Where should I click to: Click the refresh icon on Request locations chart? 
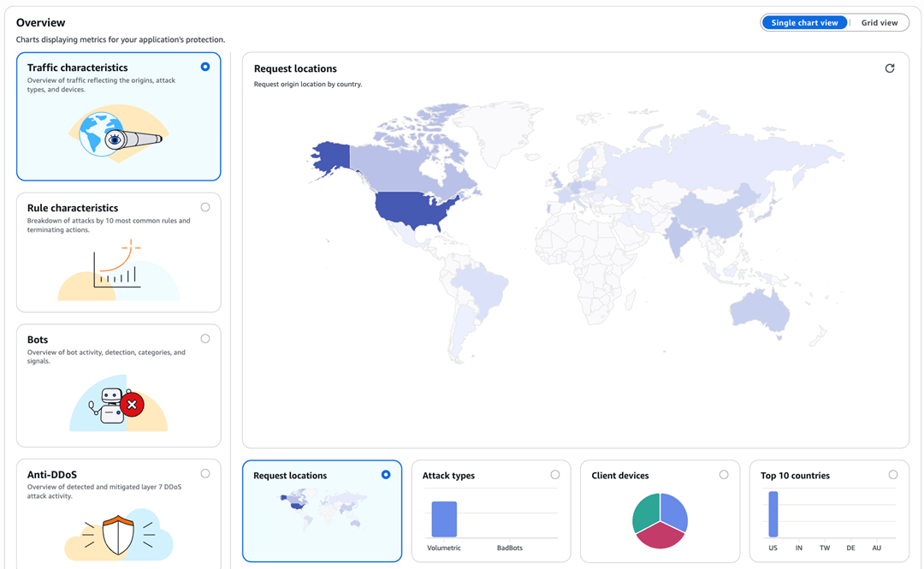[890, 68]
